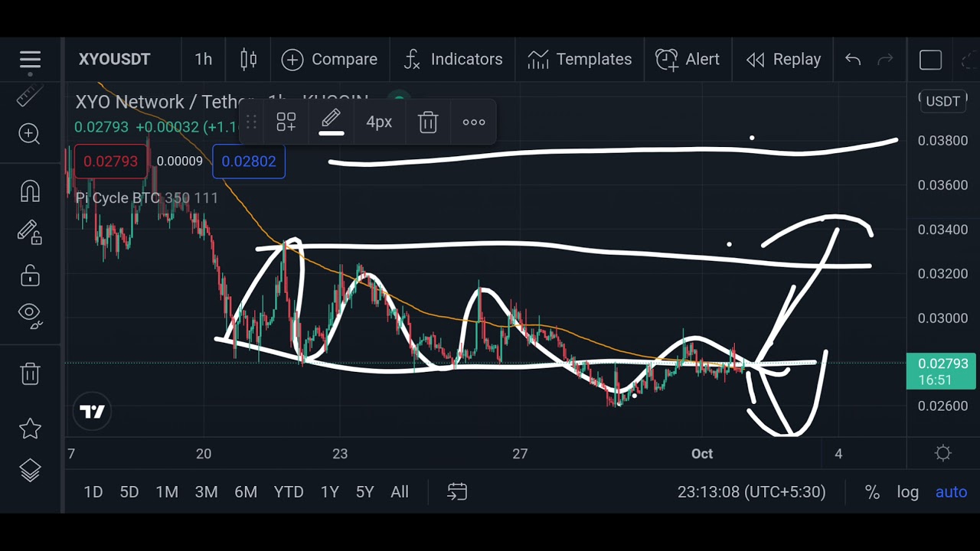The height and width of the screenshot is (551, 980).
Task: Select the 5Y date range
Action: pos(364,492)
